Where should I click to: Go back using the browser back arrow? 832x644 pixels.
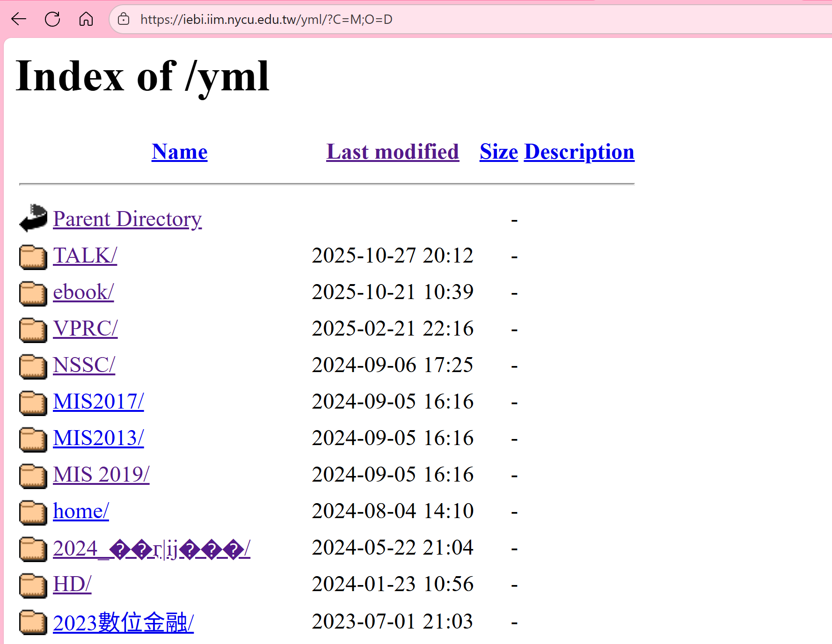coord(19,19)
